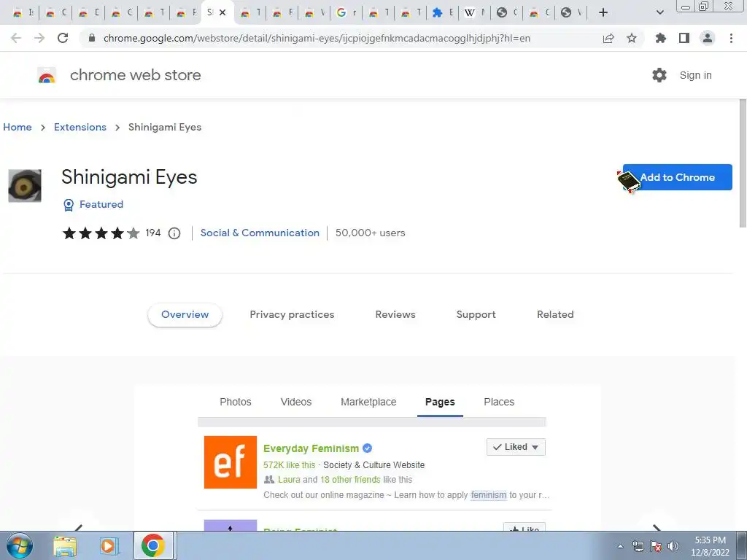Share this page using the share icon

(x=608, y=38)
